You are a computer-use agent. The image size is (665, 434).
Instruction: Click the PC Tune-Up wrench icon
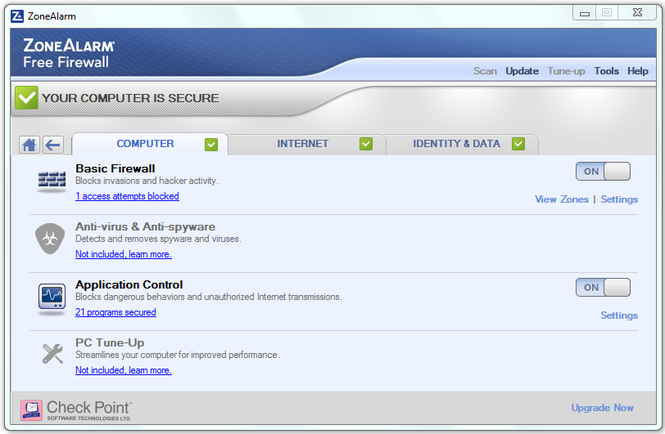(x=53, y=353)
